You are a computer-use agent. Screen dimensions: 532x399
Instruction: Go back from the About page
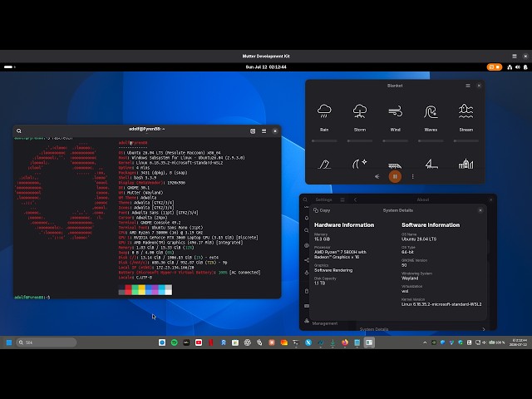click(x=355, y=199)
